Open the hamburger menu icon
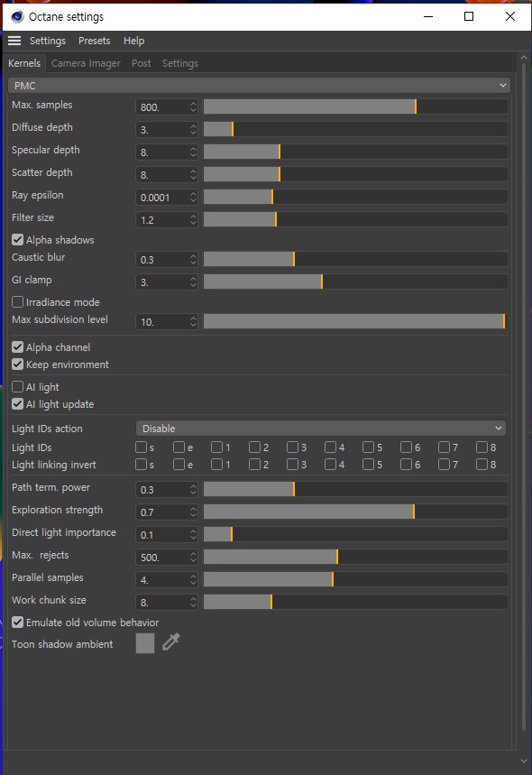 (14, 41)
